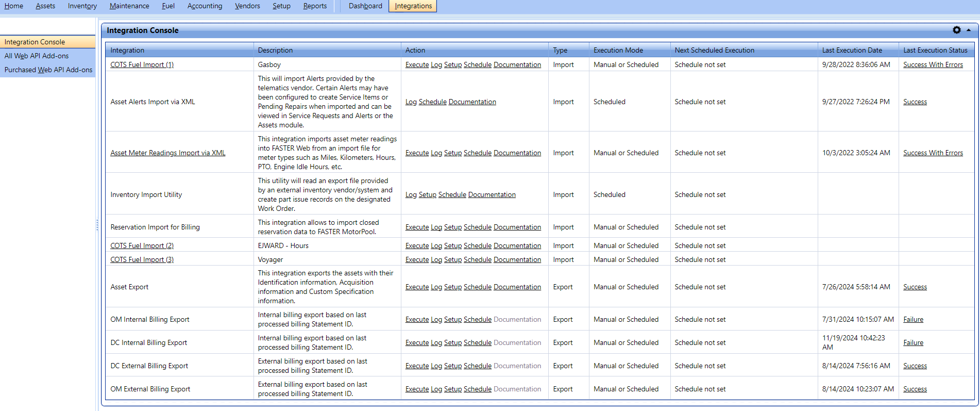980x411 pixels.
Task: Open Success status for Asset Export
Action: pyautogui.click(x=915, y=287)
